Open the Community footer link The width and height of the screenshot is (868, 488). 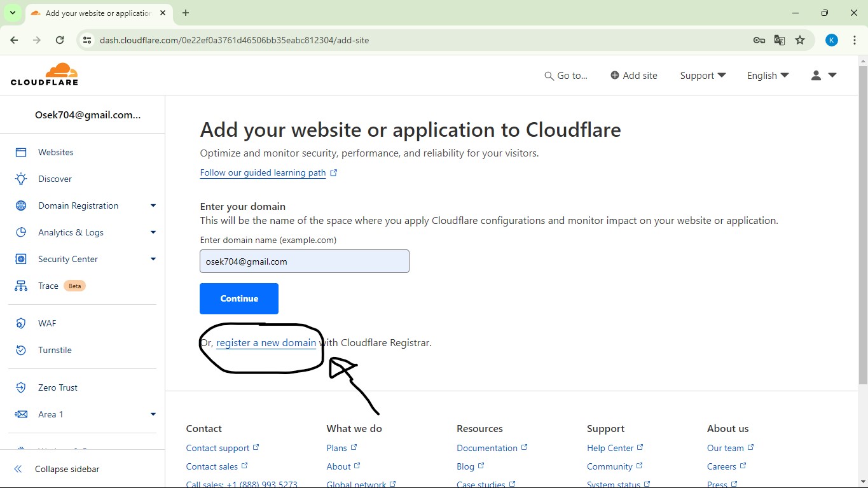pyautogui.click(x=614, y=466)
